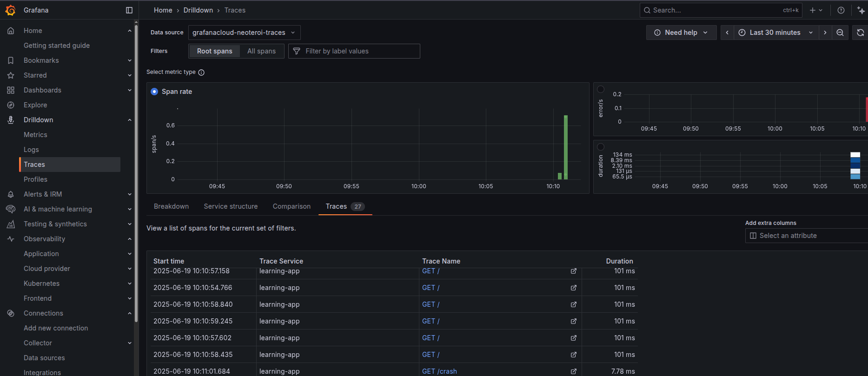This screenshot has height=376, width=868.
Task: Open Metrics under Drilldown
Action: (x=35, y=135)
